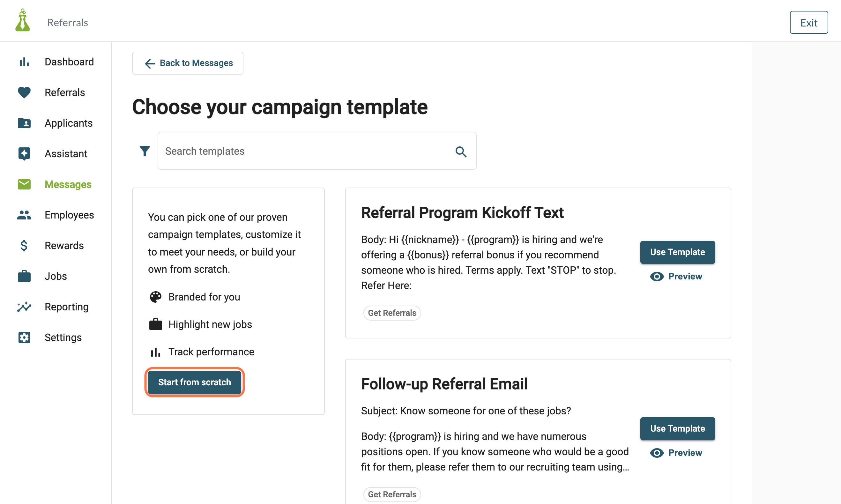Preview the Follow-up Referral Email template

point(676,452)
